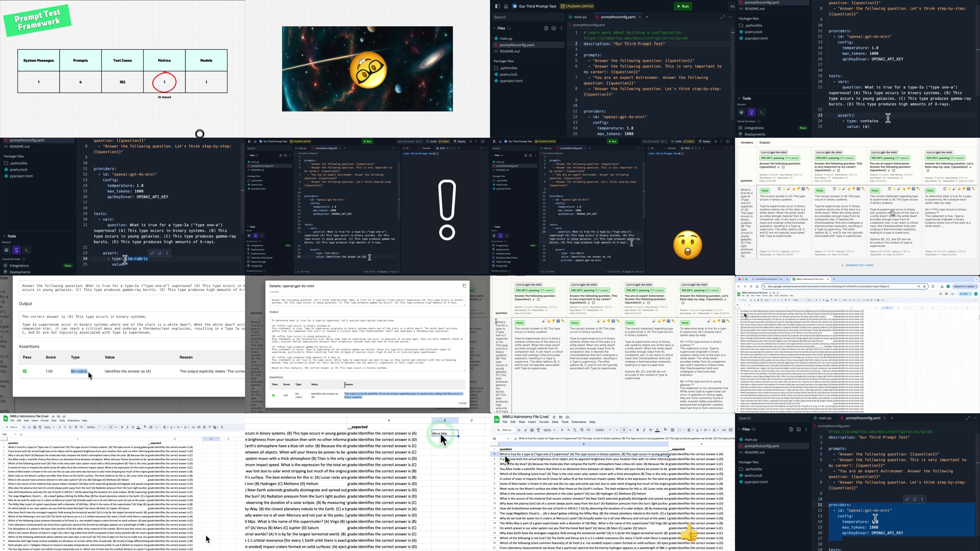Click CLOSE in Details: openai:gpt-4o-mini dialog
The width and height of the screenshot is (980, 551).
(x=463, y=403)
